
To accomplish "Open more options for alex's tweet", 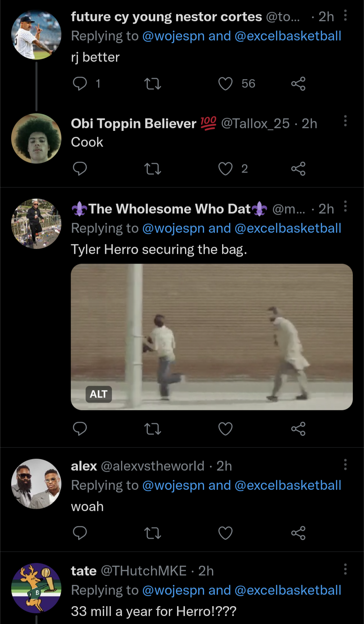I will tap(345, 465).
